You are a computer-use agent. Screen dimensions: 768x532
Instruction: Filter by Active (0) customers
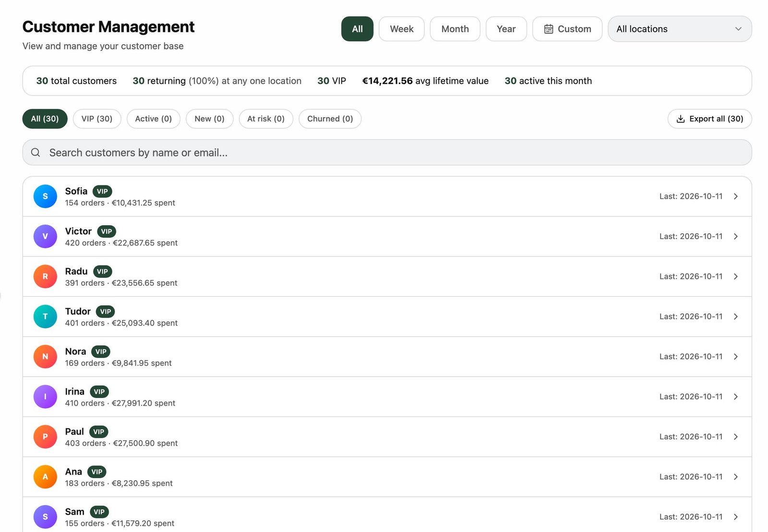point(154,119)
